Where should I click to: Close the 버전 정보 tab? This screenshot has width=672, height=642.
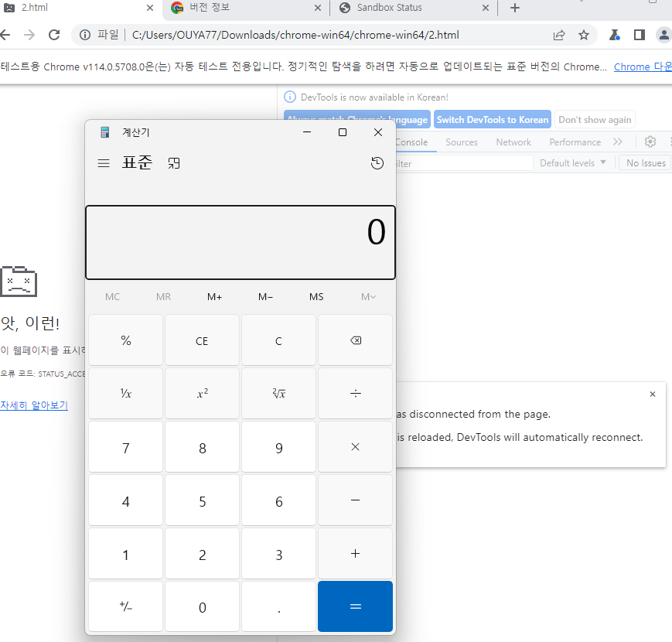click(318, 8)
